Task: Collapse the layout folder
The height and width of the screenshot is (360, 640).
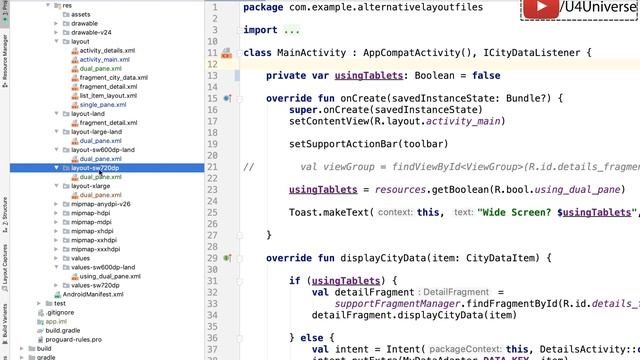Action: (x=56, y=41)
